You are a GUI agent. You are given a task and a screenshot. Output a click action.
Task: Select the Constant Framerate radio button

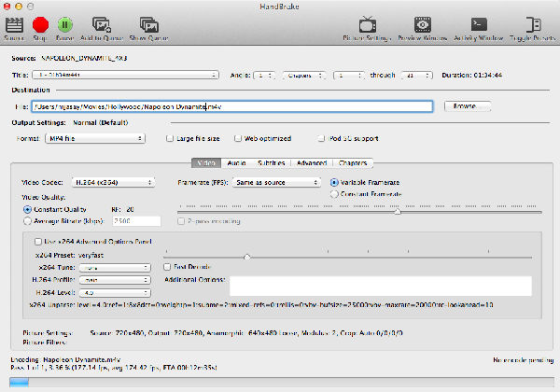[x=336, y=193]
